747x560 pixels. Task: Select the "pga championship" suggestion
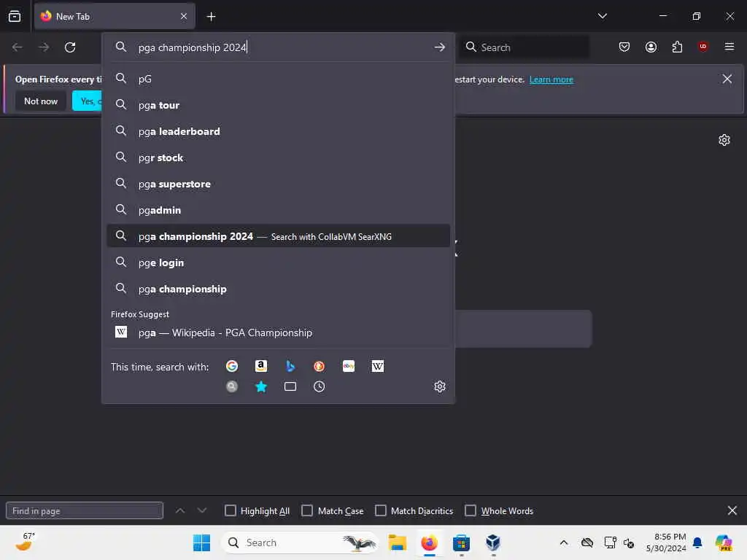(278, 288)
